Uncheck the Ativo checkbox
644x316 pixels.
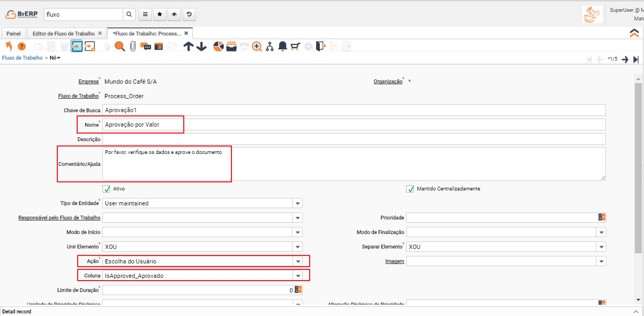107,189
